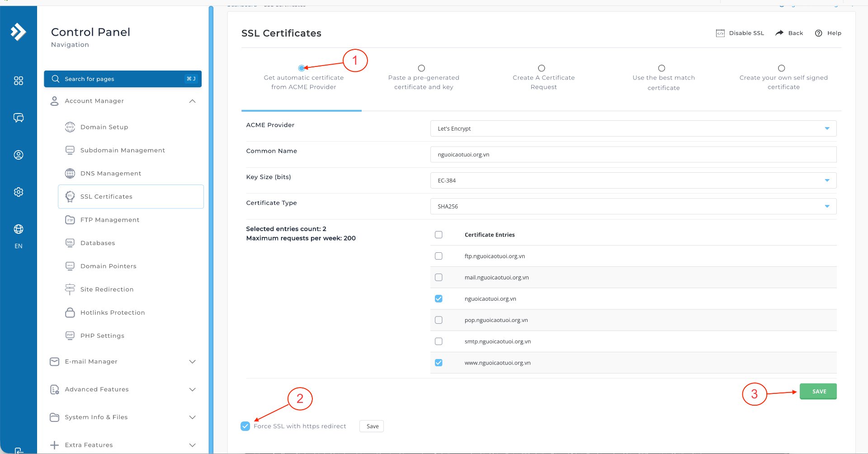Open the settings gear icon in the left rail
This screenshot has width=868, height=454.
click(19, 192)
